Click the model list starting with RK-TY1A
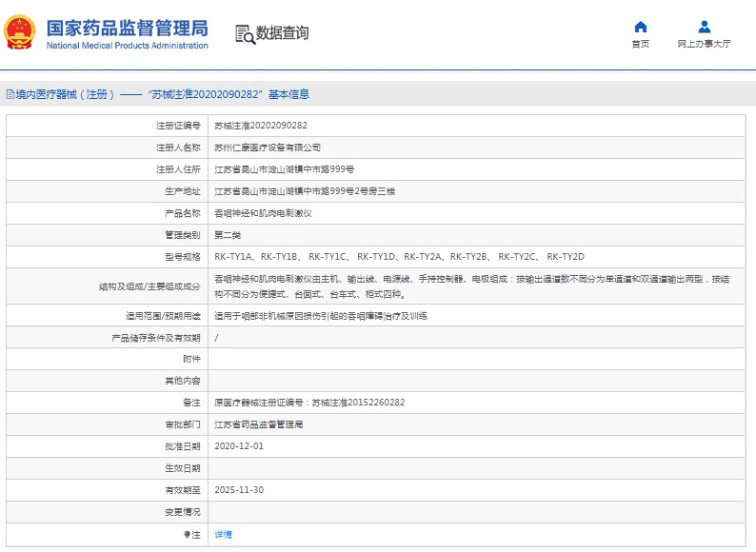The image size is (756, 552). [x=399, y=257]
